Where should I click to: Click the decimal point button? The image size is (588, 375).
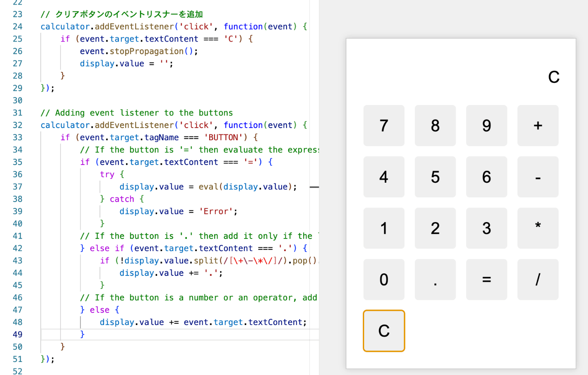[435, 280]
